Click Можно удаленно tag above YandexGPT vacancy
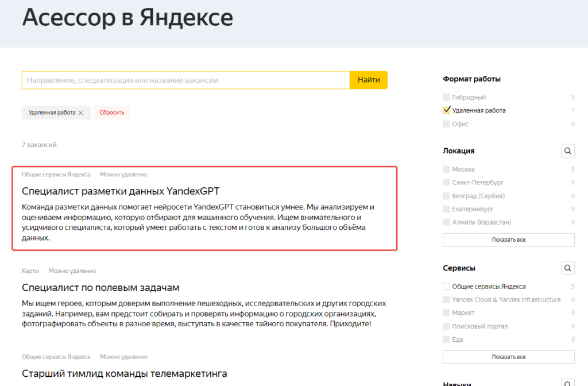The width and height of the screenshot is (588, 386). [x=124, y=175]
